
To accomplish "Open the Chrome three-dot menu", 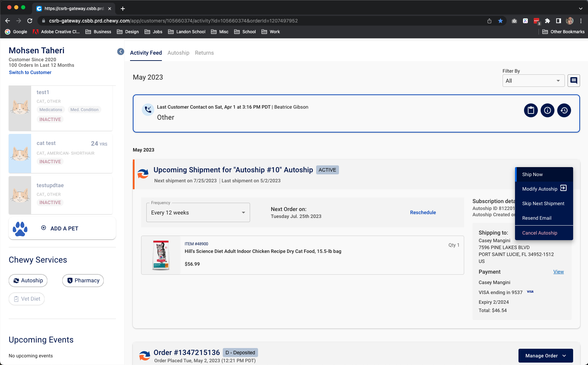I will [581, 21].
